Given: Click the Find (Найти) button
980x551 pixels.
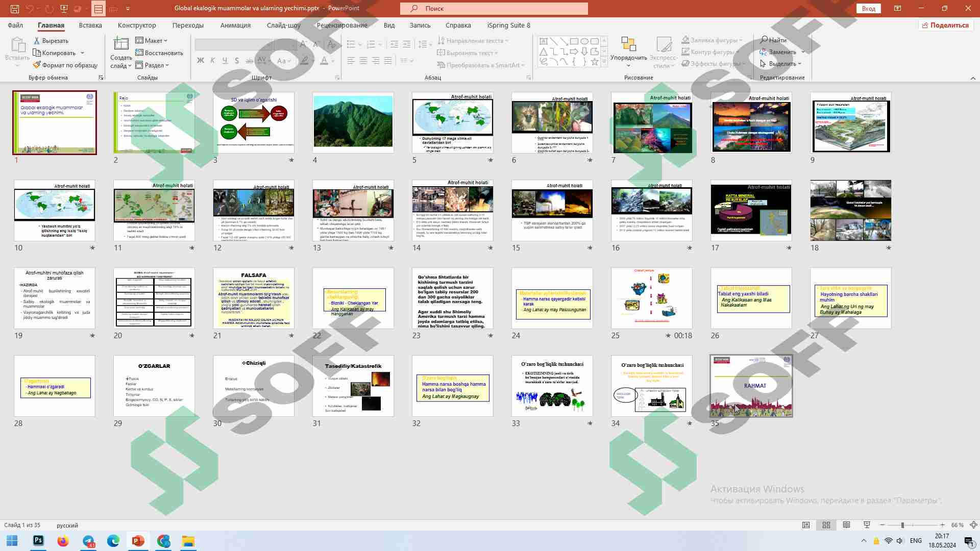Looking at the screenshot, I should tap(773, 40).
